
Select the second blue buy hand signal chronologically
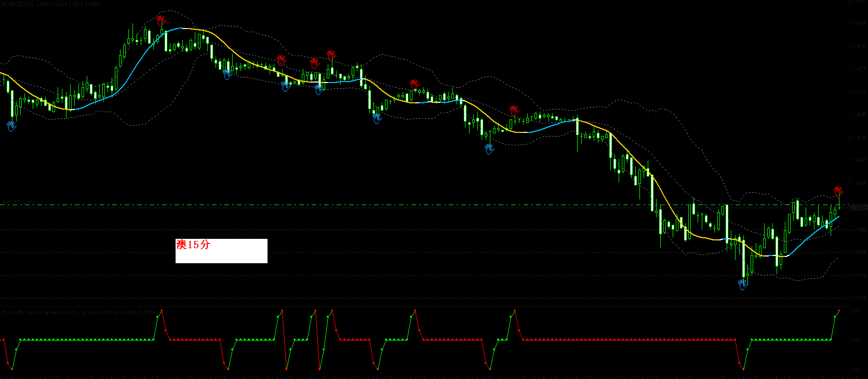tap(228, 74)
